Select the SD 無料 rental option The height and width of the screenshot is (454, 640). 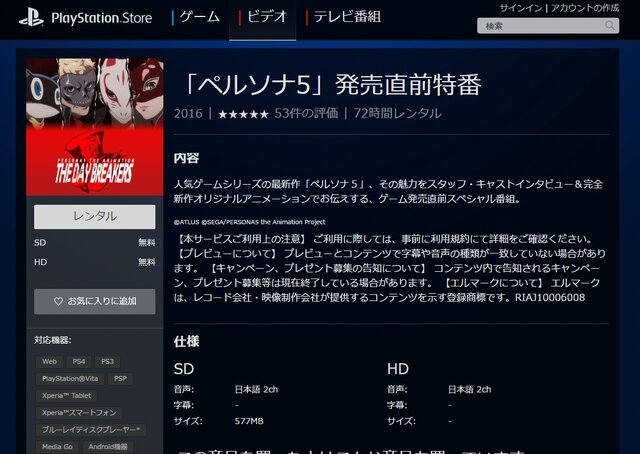(95, 243)
